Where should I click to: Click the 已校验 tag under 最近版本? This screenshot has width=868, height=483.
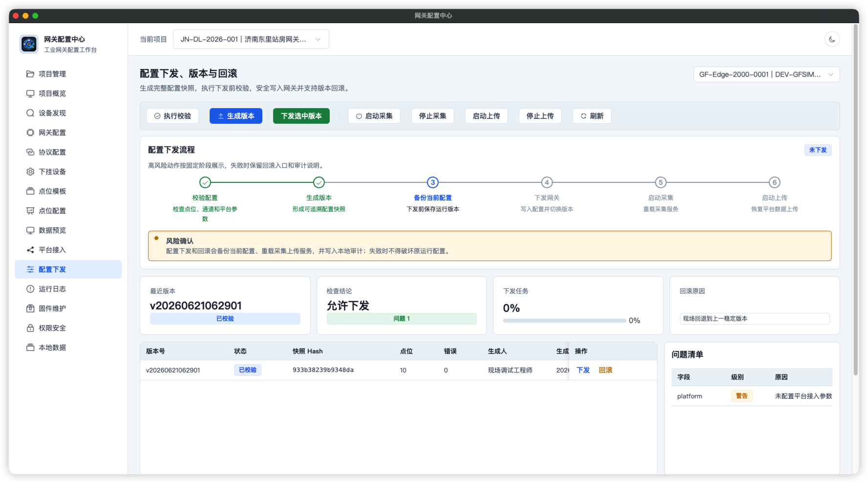[x=225, y=318]
